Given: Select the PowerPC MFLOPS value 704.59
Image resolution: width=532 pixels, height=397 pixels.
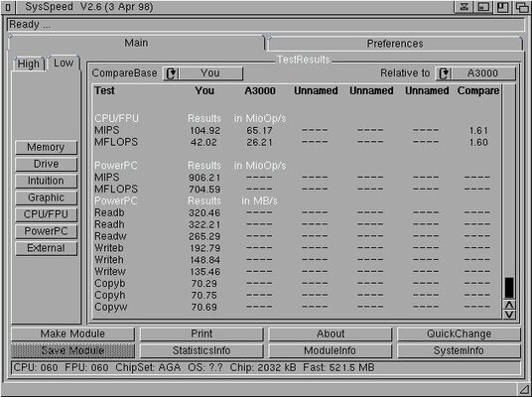Looking at the screenshot, I should 204,190.
